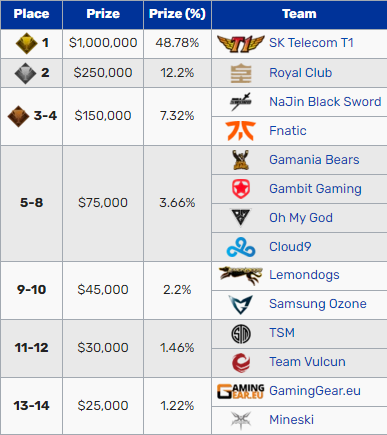Open the Oh My God team link
Screen dimensions: 387x435
pos(301,218)
